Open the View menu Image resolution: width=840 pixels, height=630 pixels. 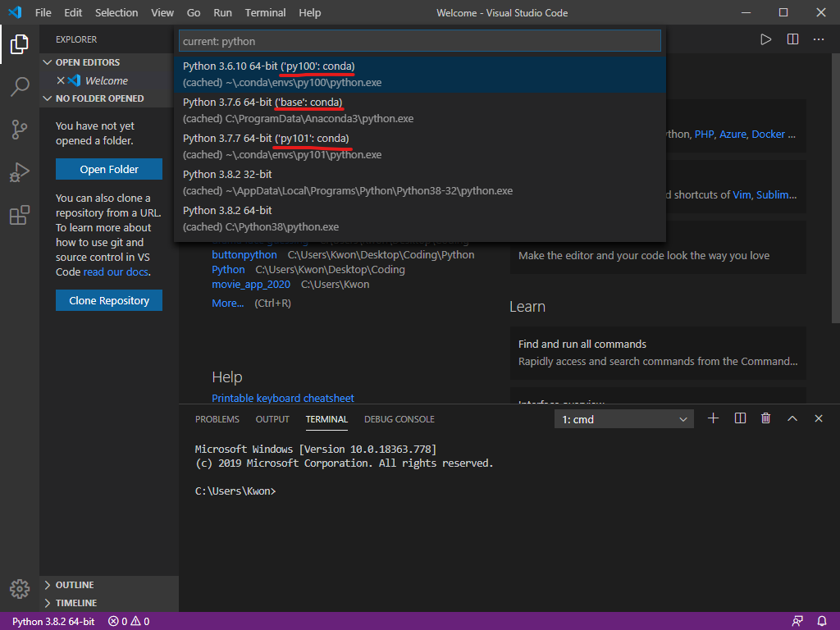162,12
